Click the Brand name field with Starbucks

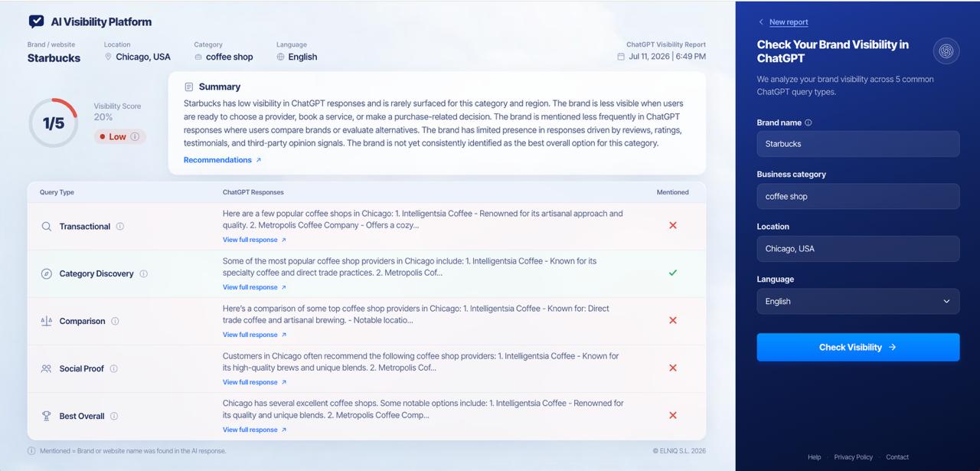click(x=858, y=144)
